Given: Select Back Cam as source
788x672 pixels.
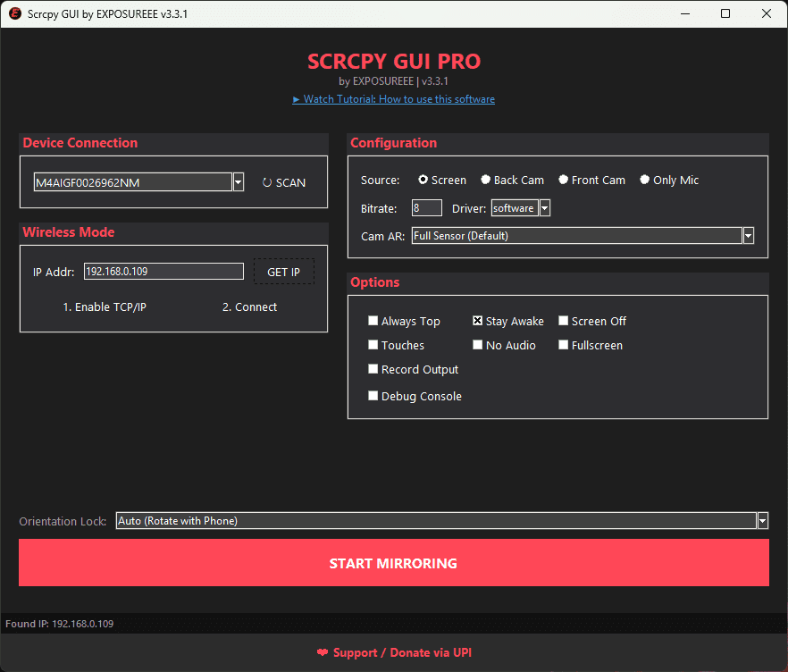Looking at the screenshot, I should coord(486,181).
